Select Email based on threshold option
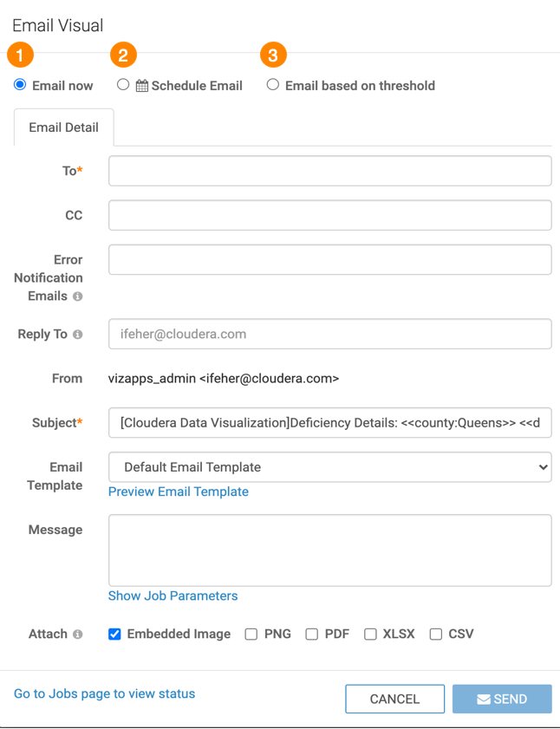The image size is (560, 729). click(x=273, y=85)
